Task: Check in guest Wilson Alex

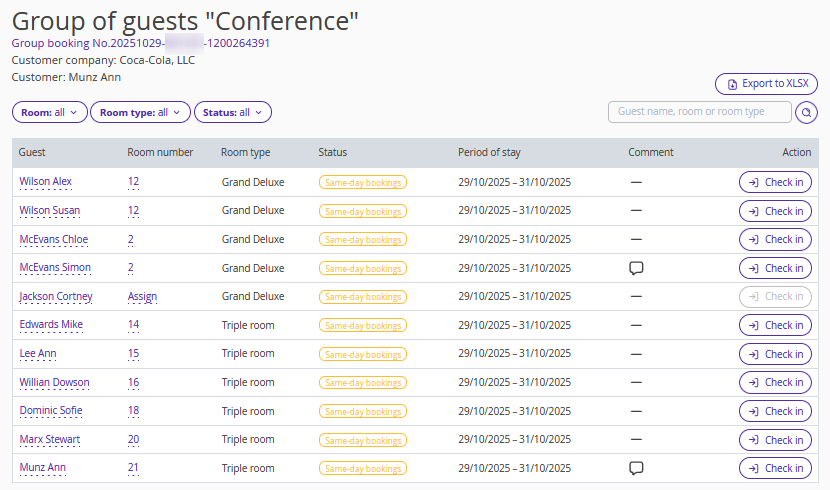Action: [x=775, y=182]
